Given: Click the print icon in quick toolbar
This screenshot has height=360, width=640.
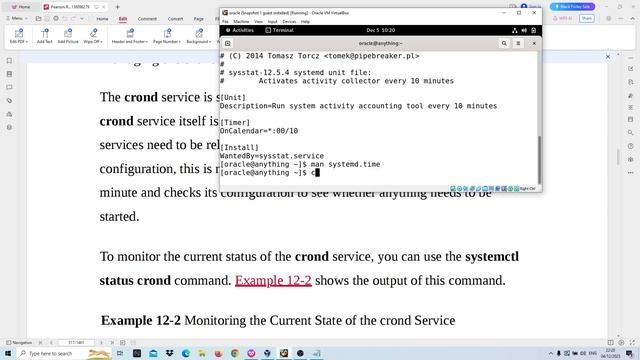Looking at the screenshot, I should (x=56, y=18).
